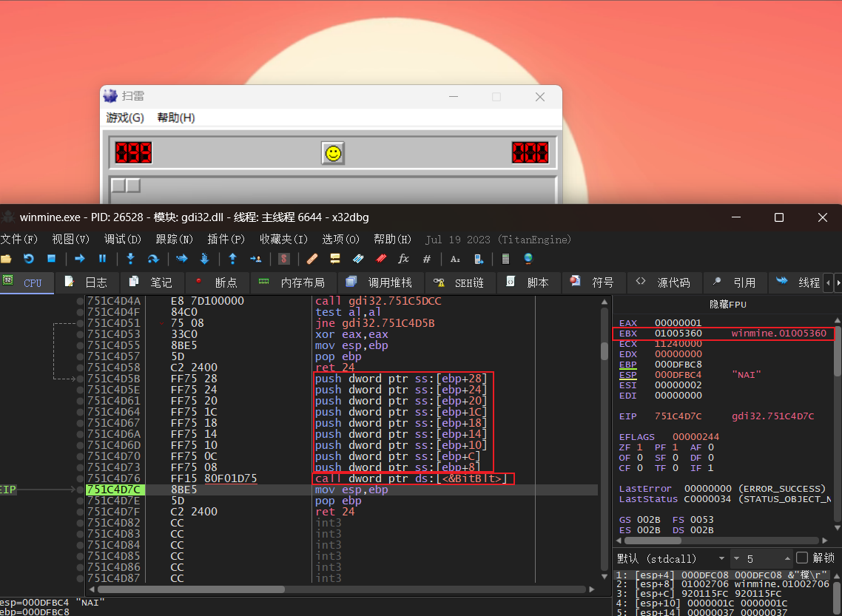Image resolution: width=842 pixels, height=616 pixels.
Task: Toggle the 解锁 checkbox
Action: point(802,558)
